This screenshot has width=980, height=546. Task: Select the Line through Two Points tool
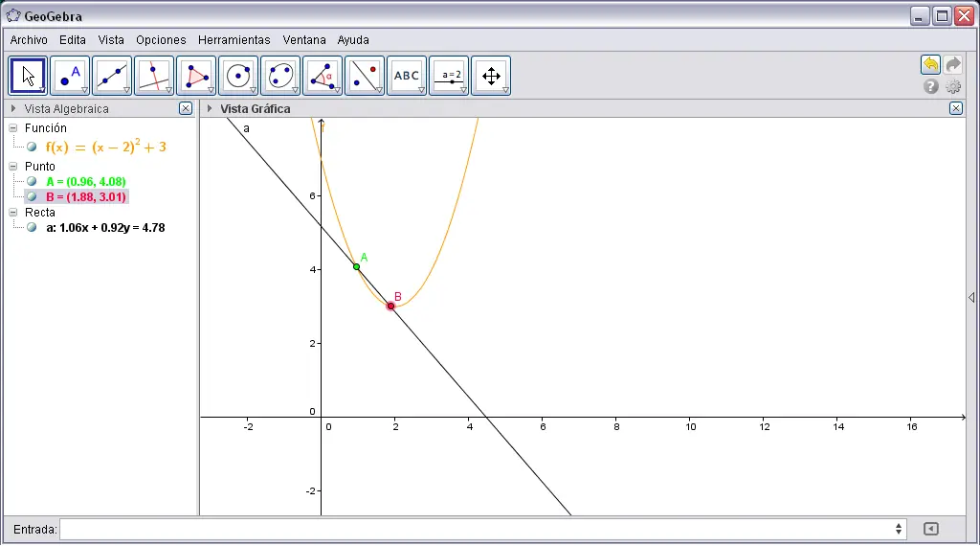tap(112, 76)
